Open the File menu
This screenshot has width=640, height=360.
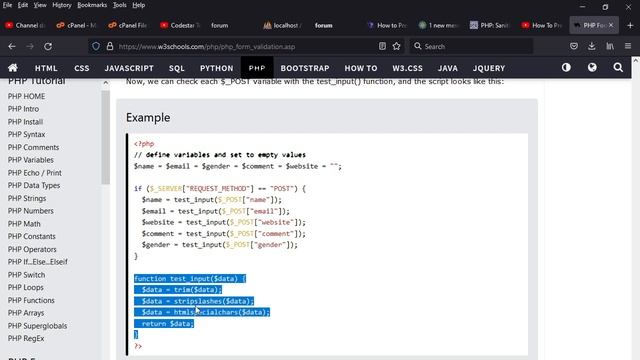(7, 5)
